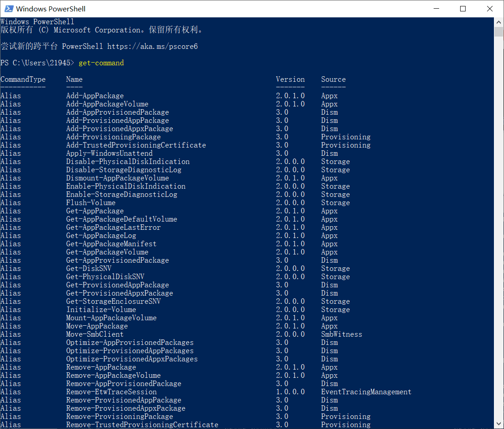Click Initialize-Volume entry
This screenshot has width=504, height=429.
pyautogui.click(x=101, y=310)
